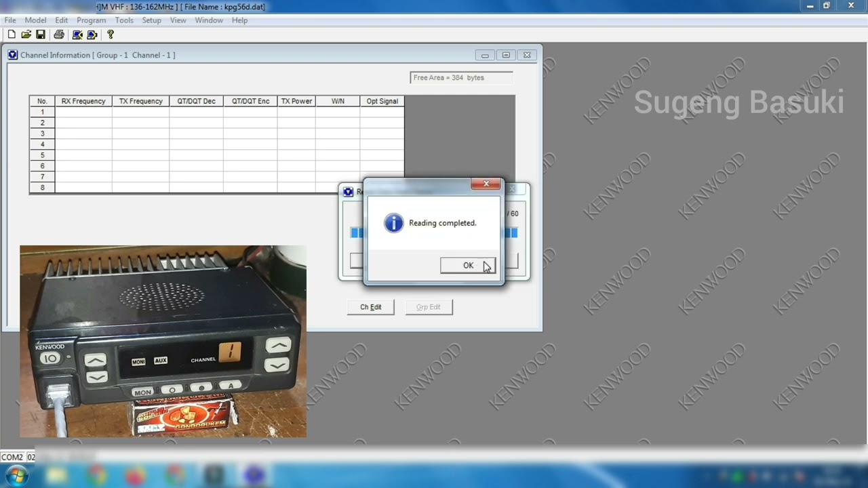Print using the printer toolbar icon
868x488 pixels.
59,35
